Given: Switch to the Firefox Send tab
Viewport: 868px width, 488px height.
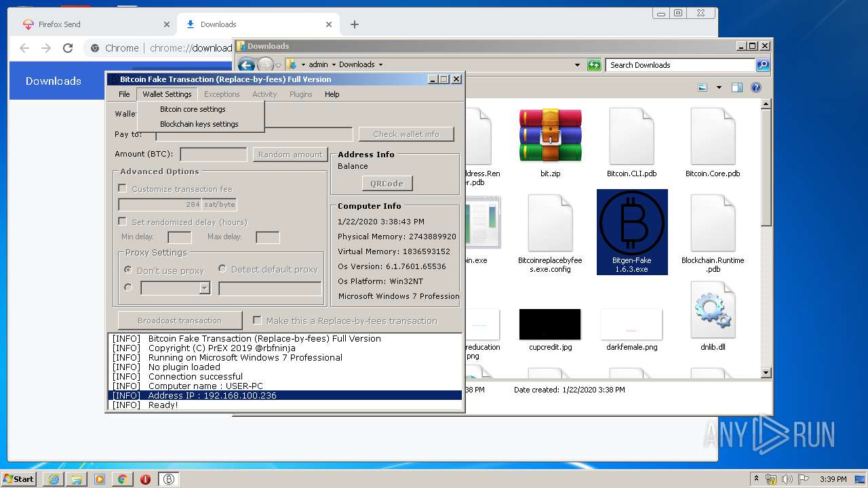Looking at the screenshot, I should (94, 24).
